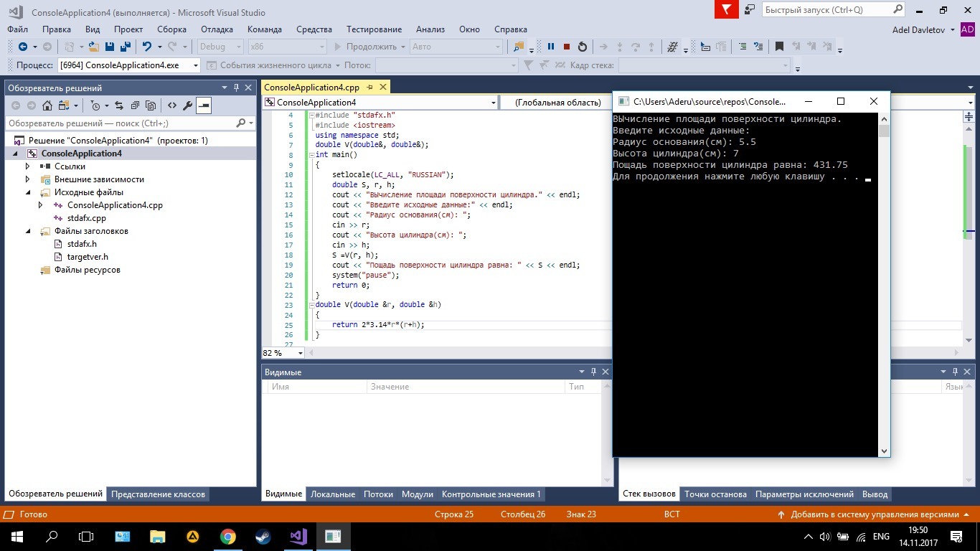Stop debugging with the red square
The image size is (980, 551).
tap(567, 47)
